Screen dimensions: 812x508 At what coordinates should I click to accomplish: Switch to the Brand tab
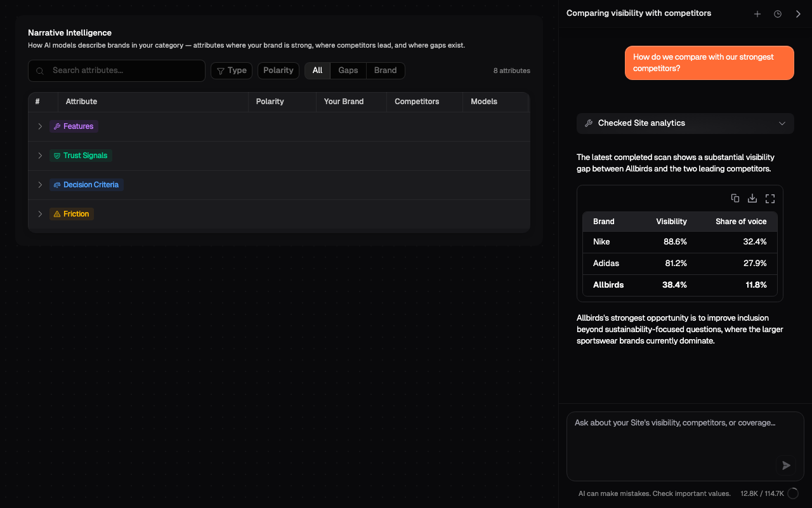click(385, 70)
